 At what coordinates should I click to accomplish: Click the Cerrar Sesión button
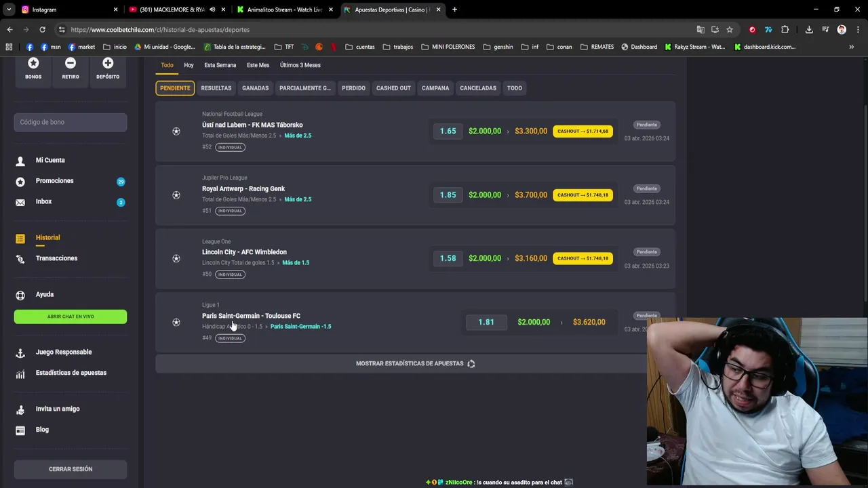point(71,469)
